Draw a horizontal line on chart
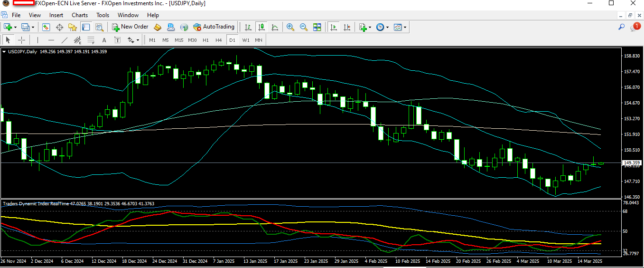 coord(51,40)
